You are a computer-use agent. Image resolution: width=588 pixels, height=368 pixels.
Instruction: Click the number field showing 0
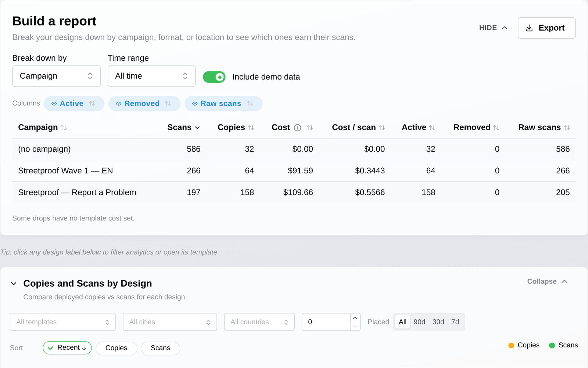point(326,322)
